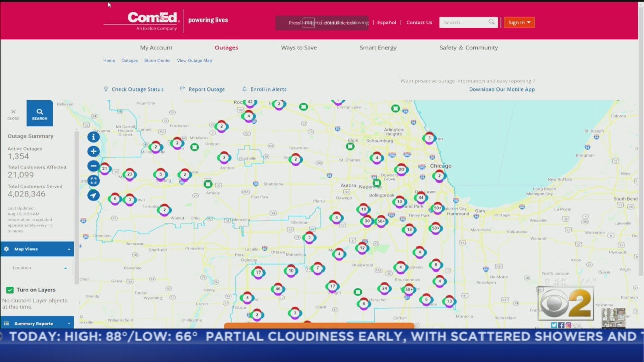
Task: Select the outage marker showing 30
Action: click(367, 221)
